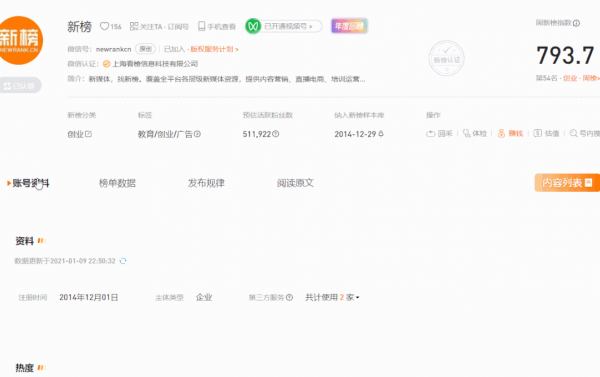
Task: Click the heart like icon showing 156
Action: click(104, 26)
